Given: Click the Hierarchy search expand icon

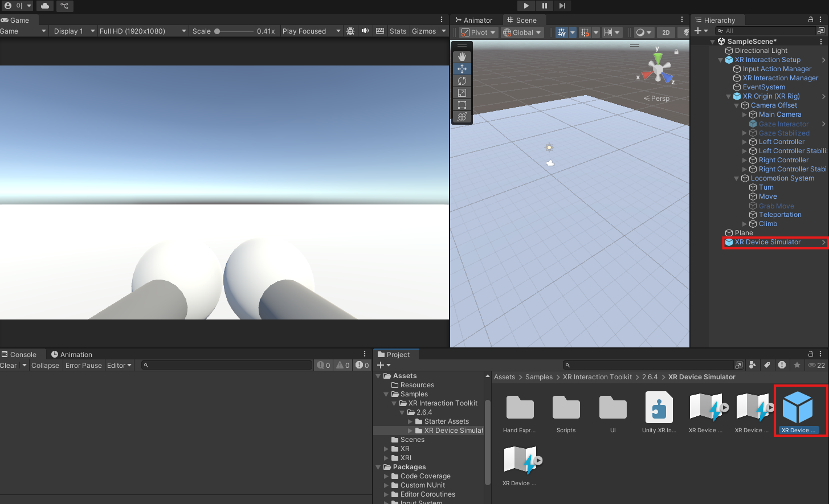Looking at the screenshot, I should pyautogui.click(x=821, y=31).
